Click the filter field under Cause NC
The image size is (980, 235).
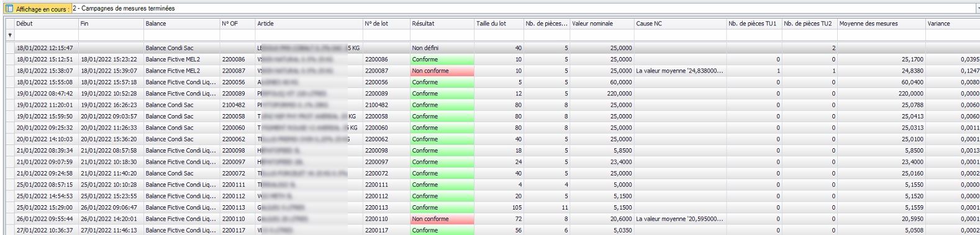click(680, 35)
